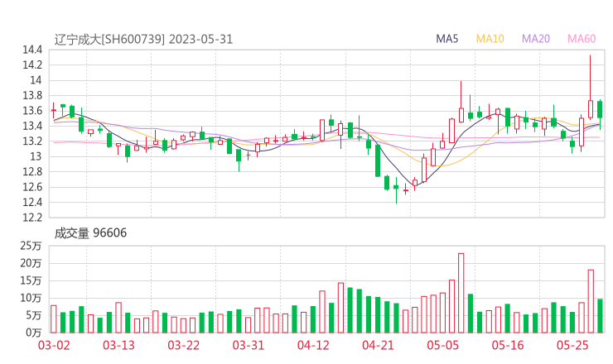Click the 05-25 date axis label
613x364 pixels.
(572, 345)
